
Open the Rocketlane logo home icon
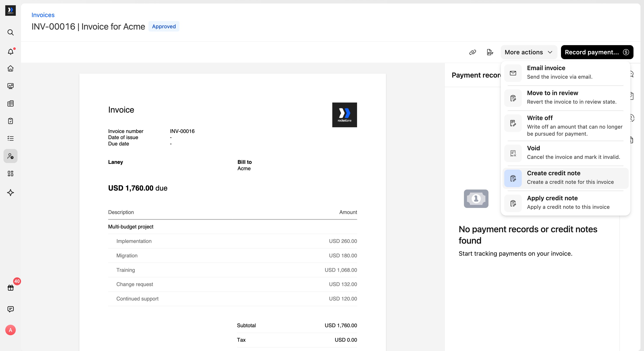pos(11,11)
